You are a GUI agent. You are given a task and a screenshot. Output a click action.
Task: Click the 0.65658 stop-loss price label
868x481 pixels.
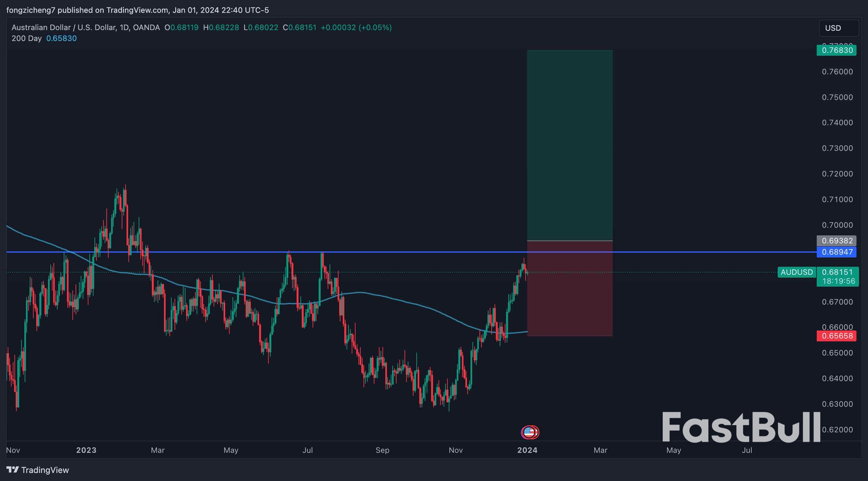coord(837,336)
